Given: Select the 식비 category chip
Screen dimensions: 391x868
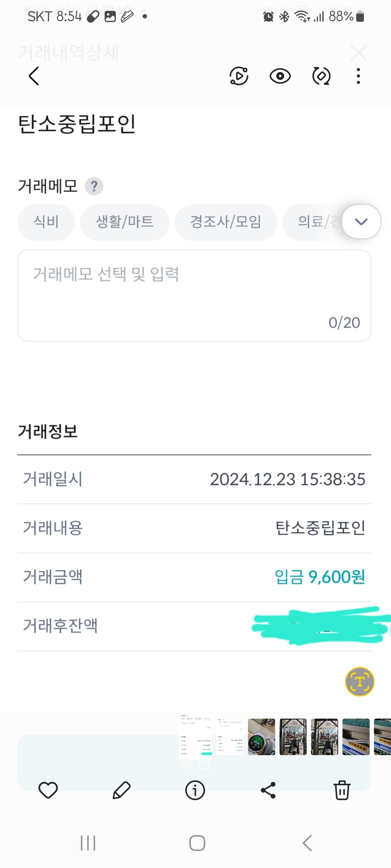Looking at the screenshot, I should point(46,222).
